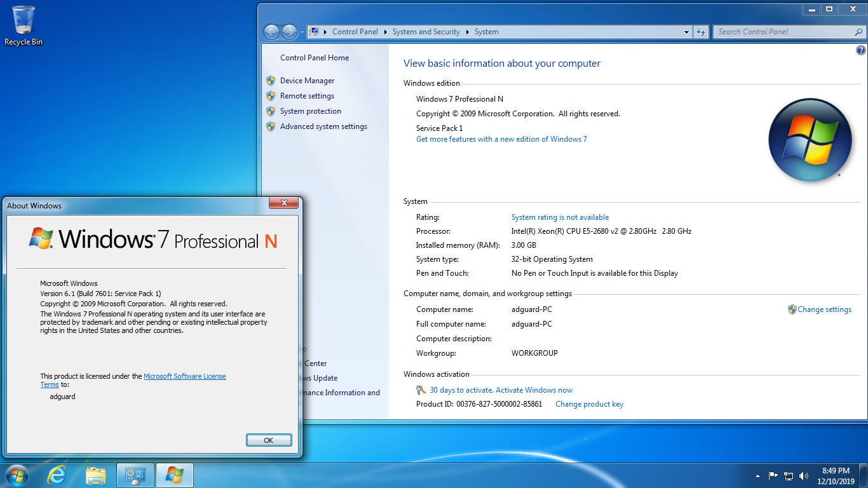
Task: Click the computer icon in address bar
Action: pos(315,32)
